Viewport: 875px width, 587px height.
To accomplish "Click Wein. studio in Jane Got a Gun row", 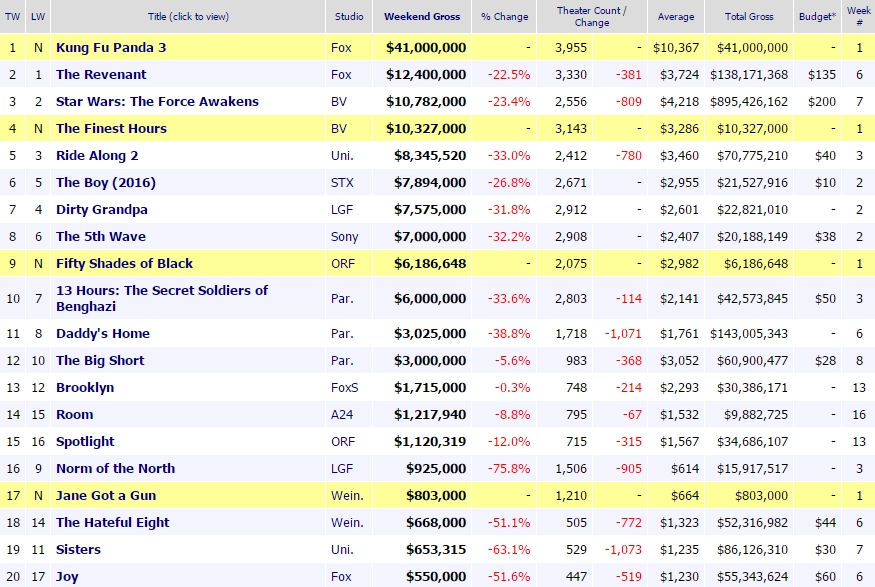I will click(x=347, y=495).
